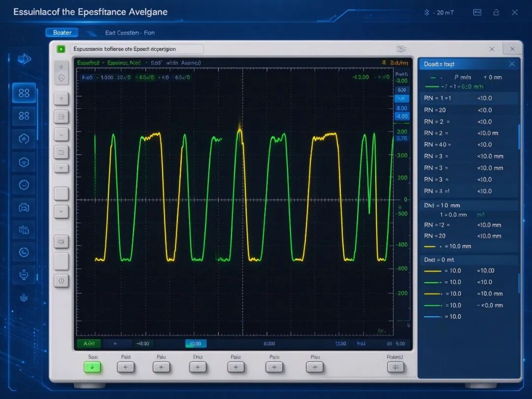This screenshot has height=399, width=532.
Task: Click the Folams settings button
Action: point(396,367)
